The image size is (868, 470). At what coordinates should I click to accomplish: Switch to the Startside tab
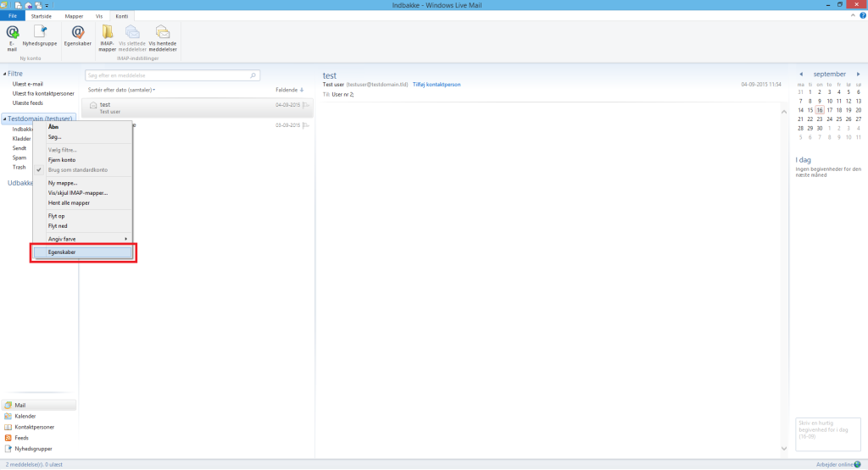coord(41,16)
